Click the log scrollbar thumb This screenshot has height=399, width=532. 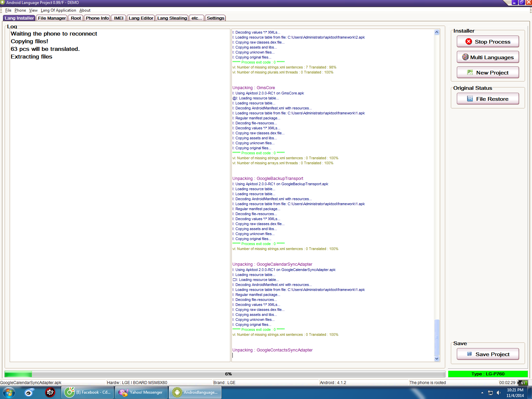coord(437,337)
